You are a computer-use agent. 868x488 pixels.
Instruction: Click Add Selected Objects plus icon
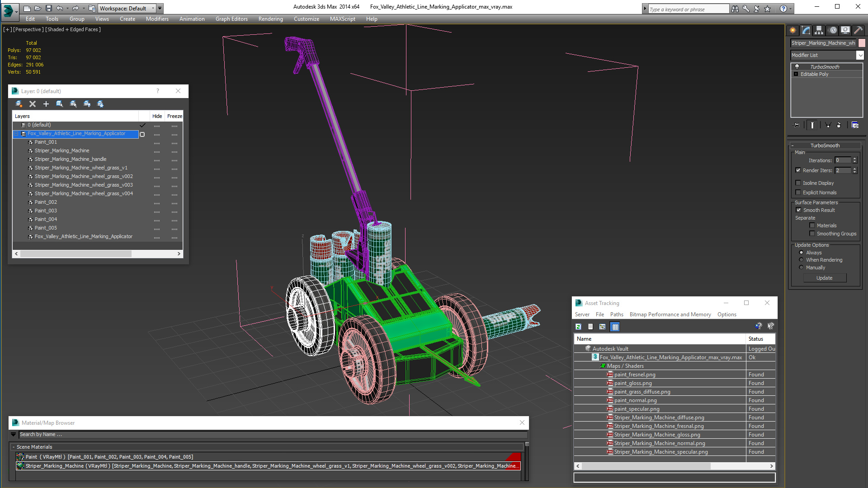pyautogui.click(x=46, y=104)
